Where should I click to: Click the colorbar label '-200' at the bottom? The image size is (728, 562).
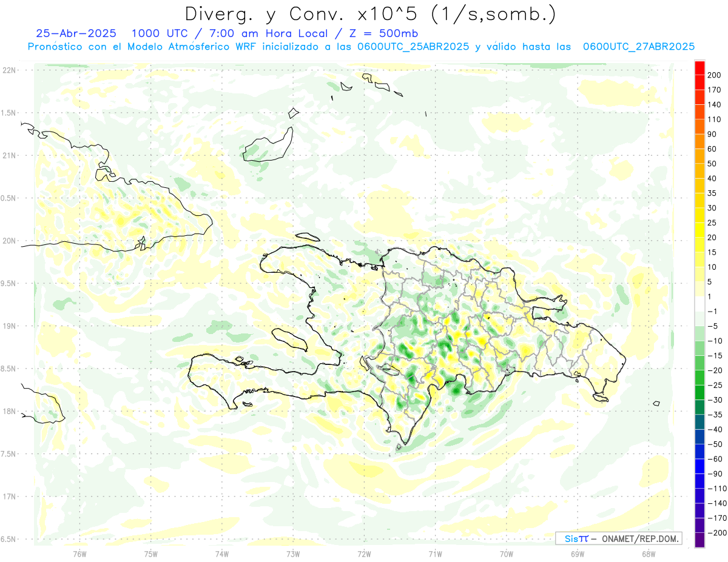[x=718, y=533]
